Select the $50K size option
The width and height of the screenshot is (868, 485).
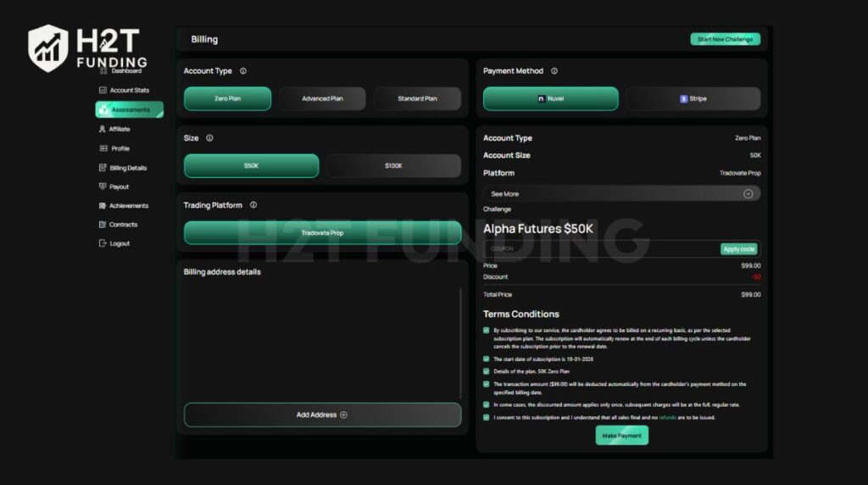pos(251,165)
